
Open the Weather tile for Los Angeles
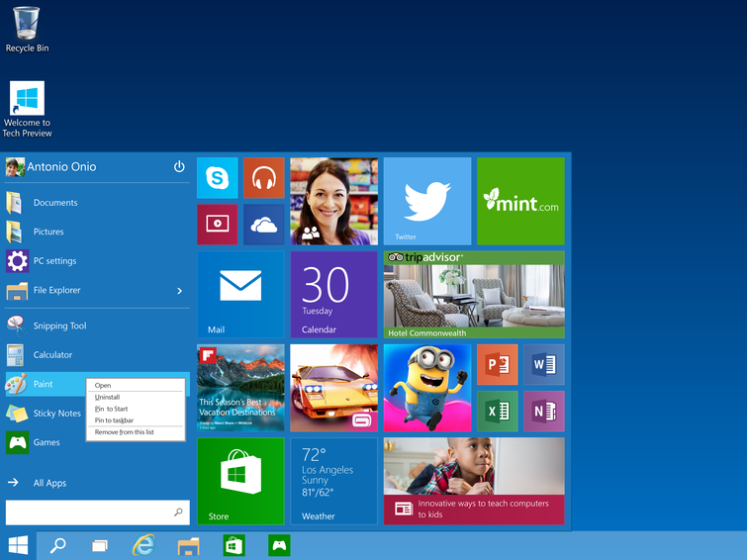pos(334,482)
